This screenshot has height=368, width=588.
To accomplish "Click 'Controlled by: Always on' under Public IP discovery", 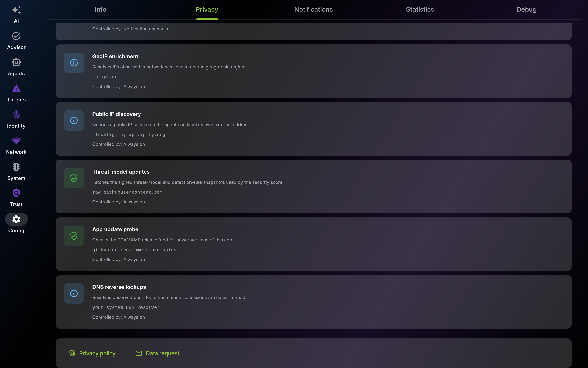I will (x=119, y=144).
